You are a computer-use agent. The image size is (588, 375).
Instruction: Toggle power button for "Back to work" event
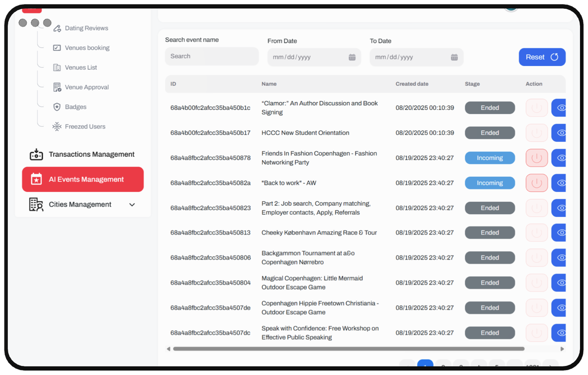point(537,183)
